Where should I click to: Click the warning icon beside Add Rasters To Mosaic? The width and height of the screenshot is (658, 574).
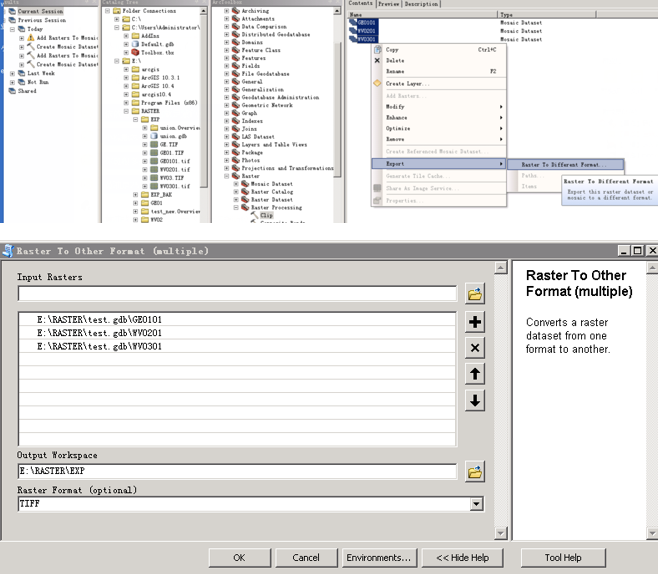pyautogui.click(x=31, y=38)
